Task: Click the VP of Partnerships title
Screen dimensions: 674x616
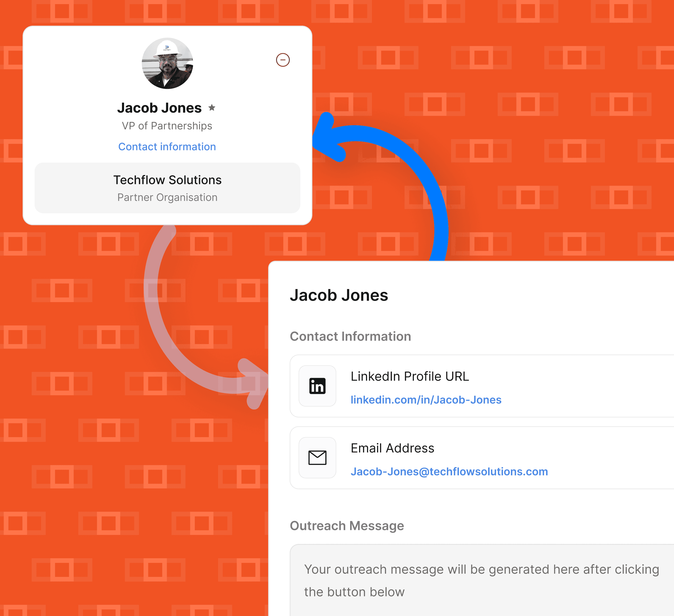Action: 167,126
